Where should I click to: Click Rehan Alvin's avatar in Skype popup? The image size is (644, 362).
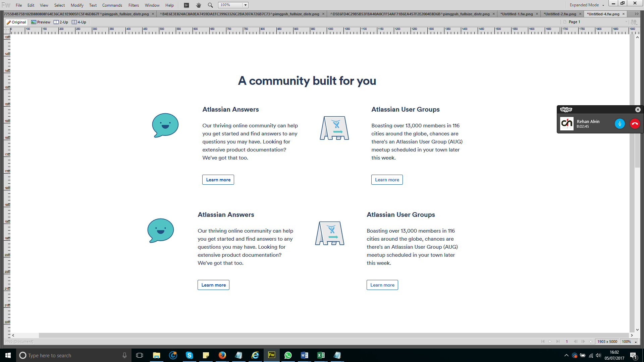(567, 124)
